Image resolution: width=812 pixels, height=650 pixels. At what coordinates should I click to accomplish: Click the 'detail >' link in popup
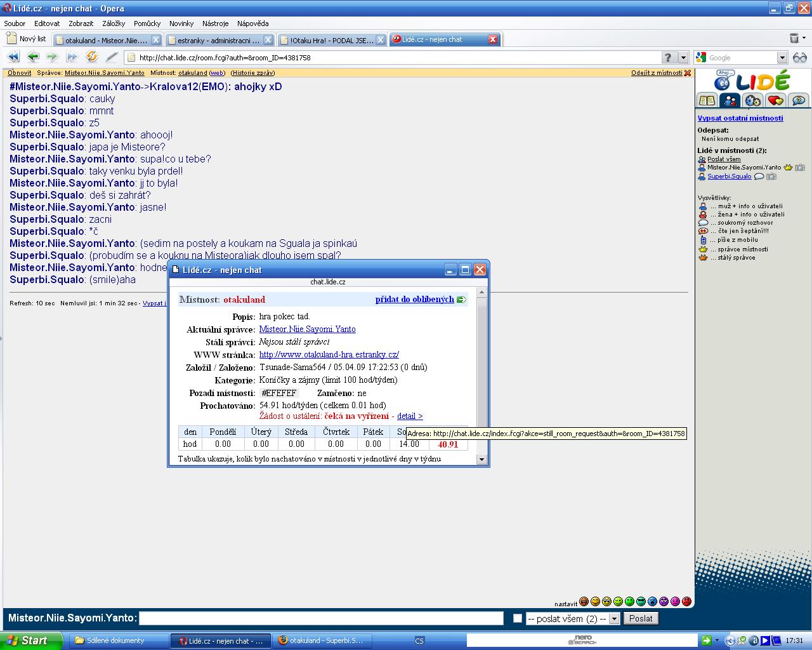tap(410, 416)
